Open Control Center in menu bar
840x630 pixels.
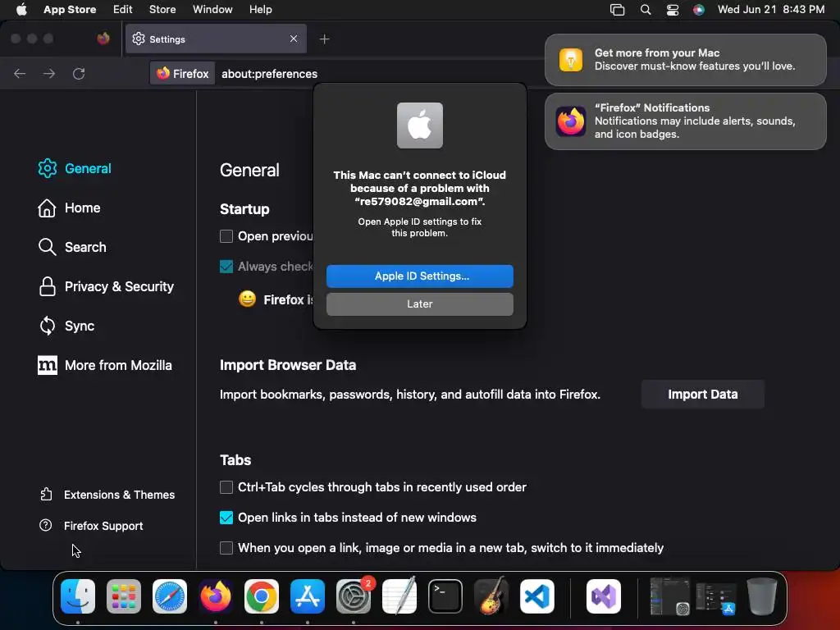coord(673,10)
